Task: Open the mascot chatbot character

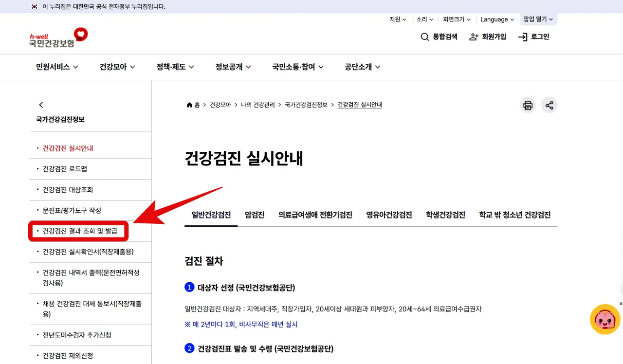Action: [605, 319]
